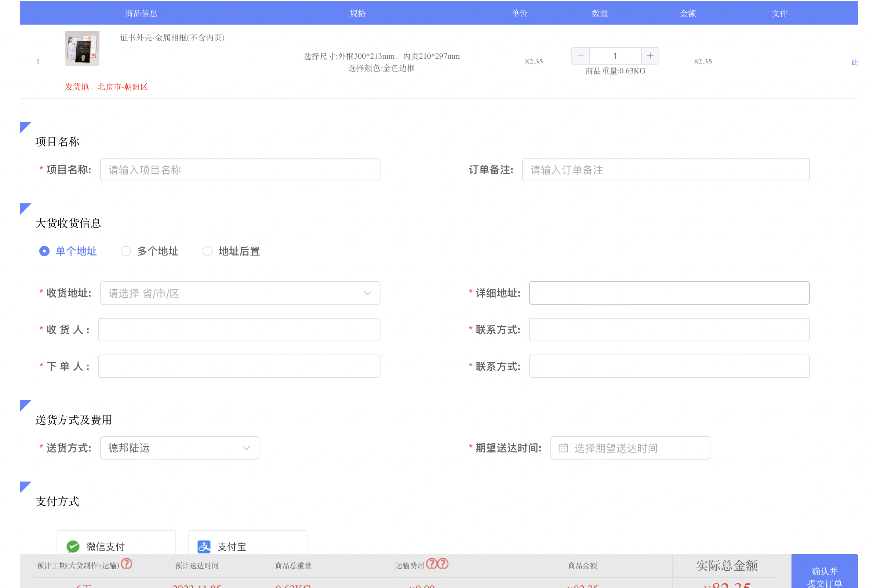Image resolution: width=877 pixels, height=588 pixels.
Task: Open the 送货方式 德邦陆运 dropdown
Action: (179, 448)
